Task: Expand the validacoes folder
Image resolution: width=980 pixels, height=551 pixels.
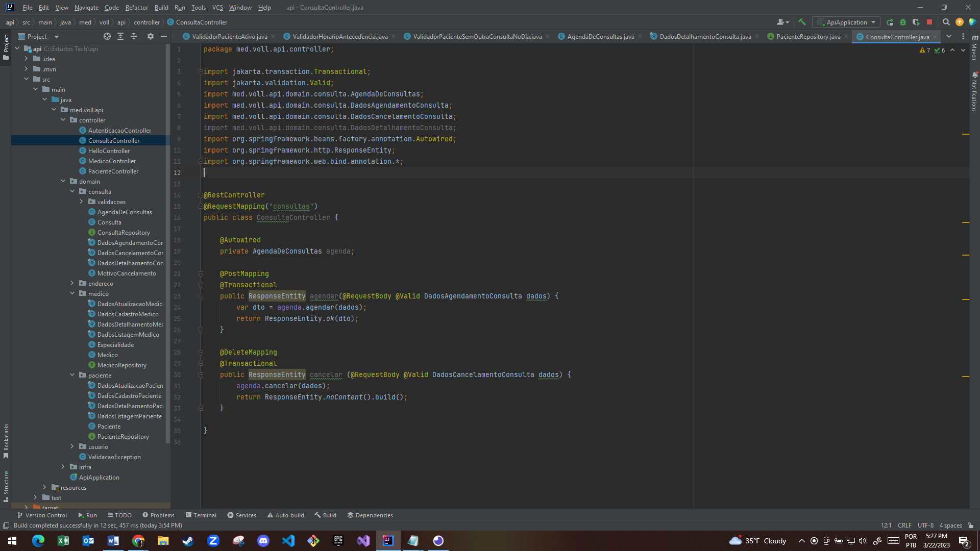Action: point(82,202)
